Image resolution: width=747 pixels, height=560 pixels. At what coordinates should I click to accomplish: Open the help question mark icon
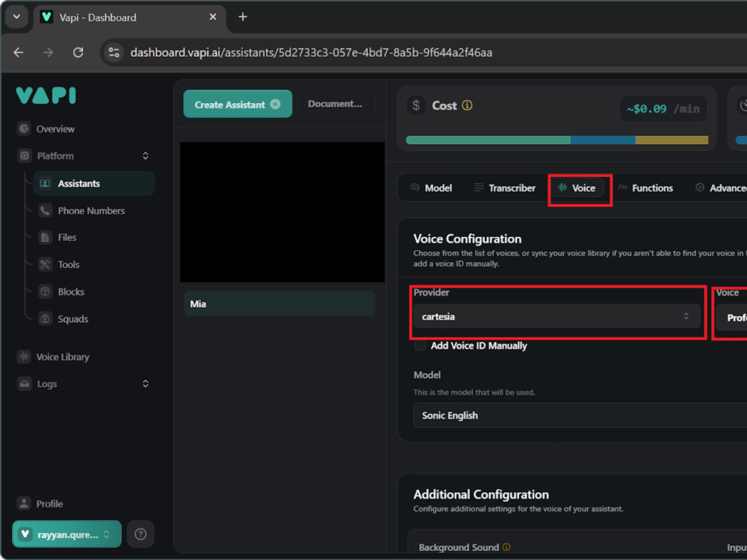(x=140, y=535)
